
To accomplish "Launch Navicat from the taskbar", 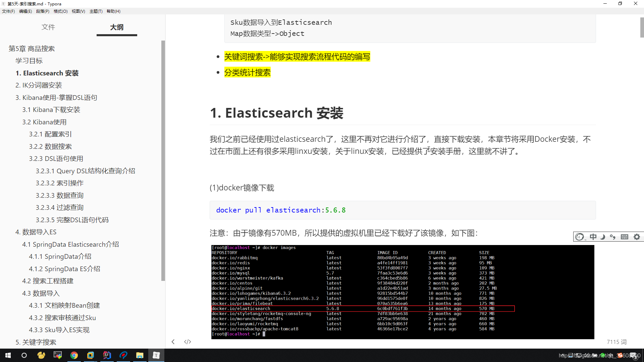I will coord(41,355).
